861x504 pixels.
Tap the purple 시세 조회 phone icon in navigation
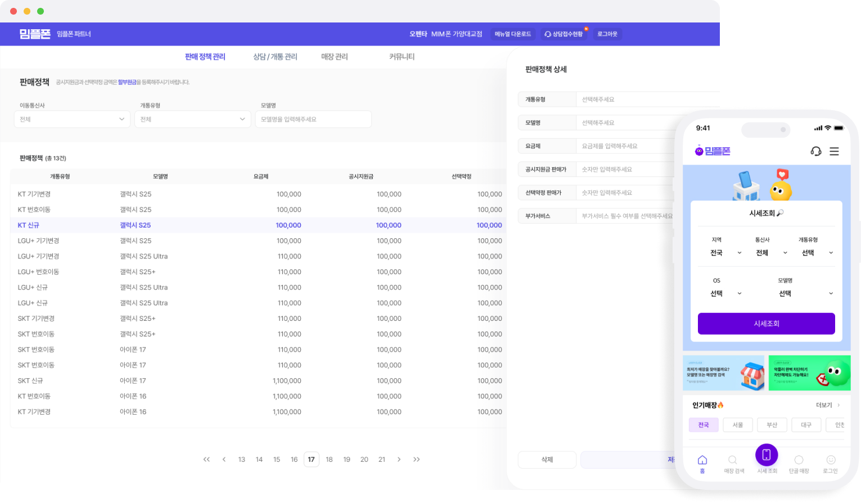coord(767,455)
